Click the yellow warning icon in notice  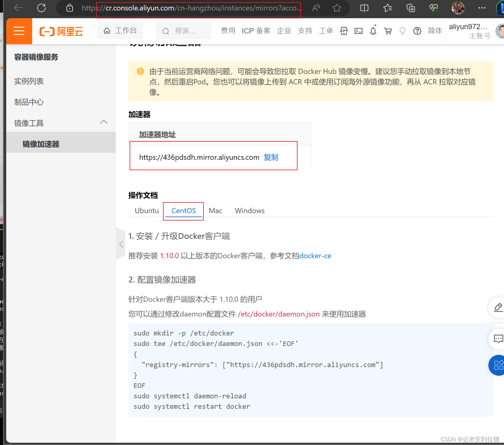(140, 71)
